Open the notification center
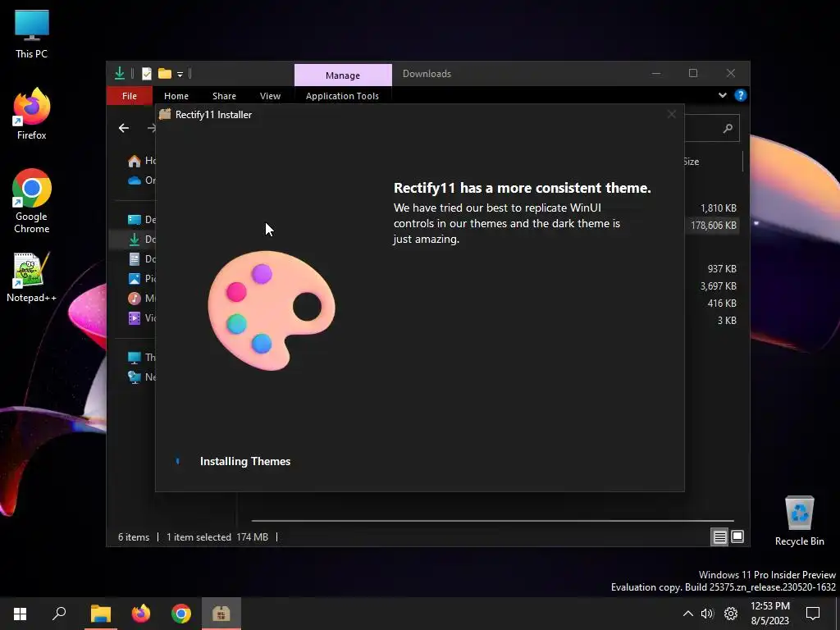Image resolution: width=840 pixels, height=630 pixels. point(813,614)
